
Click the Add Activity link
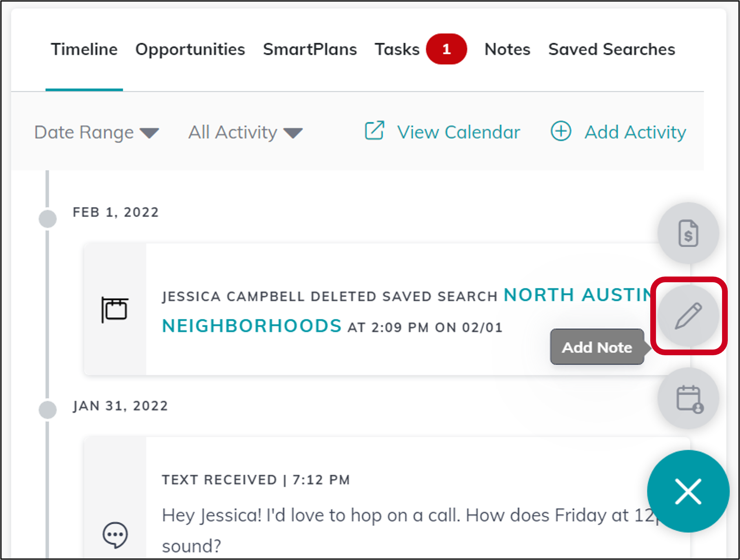point(635,132)
